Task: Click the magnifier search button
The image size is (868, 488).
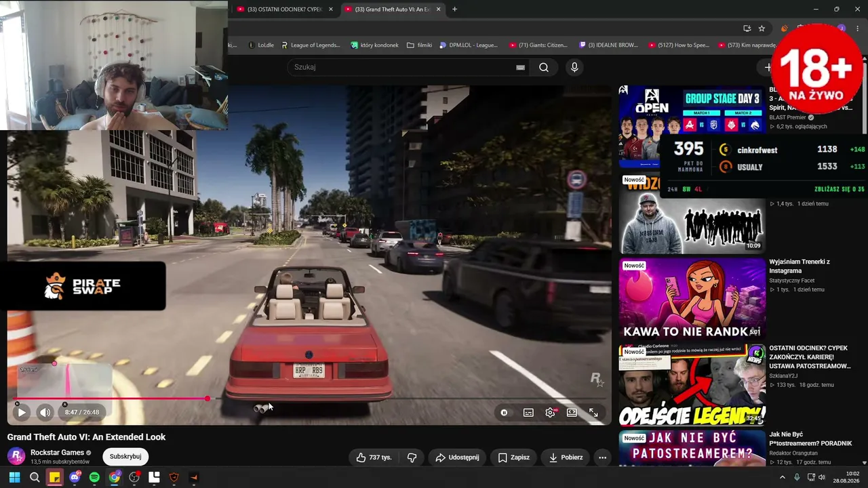Action: click(x=544, y=67)
